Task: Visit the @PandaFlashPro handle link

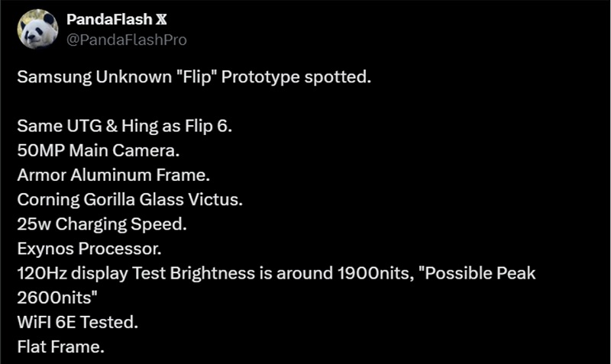Action: (127, 40)
